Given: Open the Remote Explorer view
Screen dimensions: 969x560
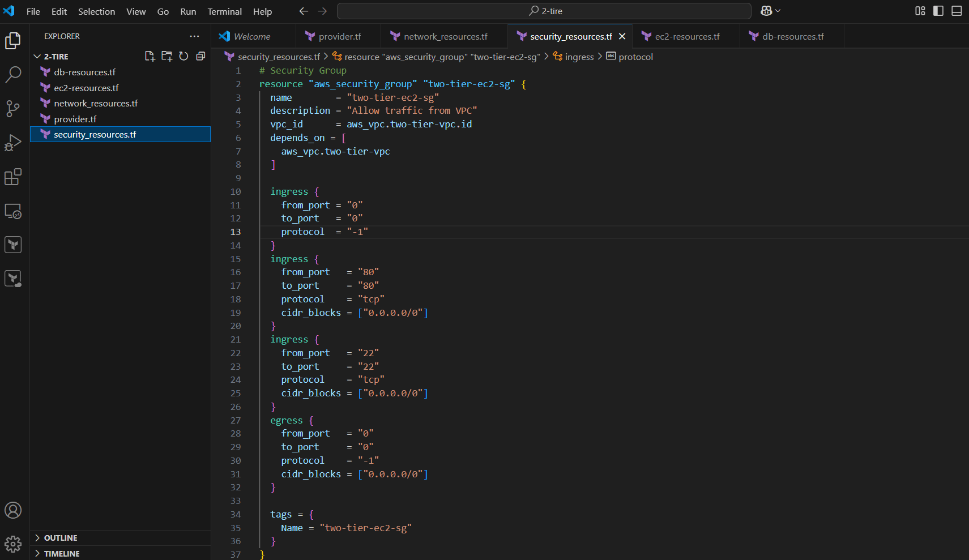Looking at the screenshot, I should pyautogui.click(x=13, y=211).
